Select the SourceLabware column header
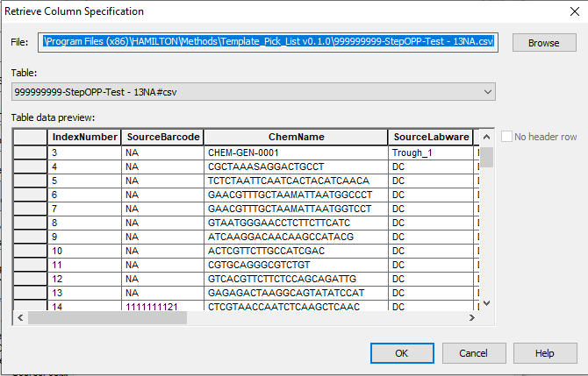Screen dimensions: 588x376 [x=431, y=138]
